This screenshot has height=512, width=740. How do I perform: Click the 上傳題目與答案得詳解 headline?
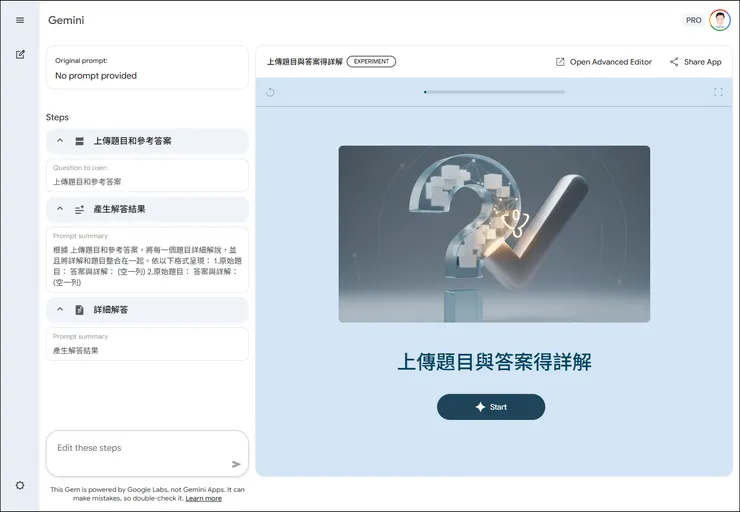click(494, 362)
